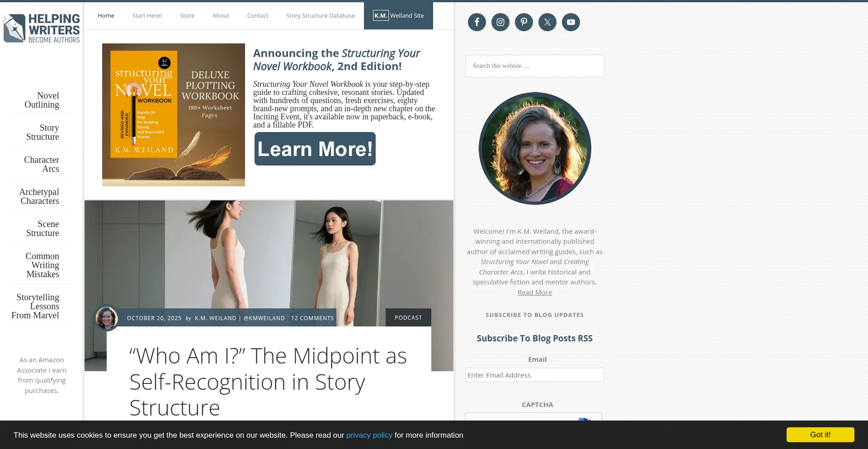Open the Read More bio link

pos(534,293)
